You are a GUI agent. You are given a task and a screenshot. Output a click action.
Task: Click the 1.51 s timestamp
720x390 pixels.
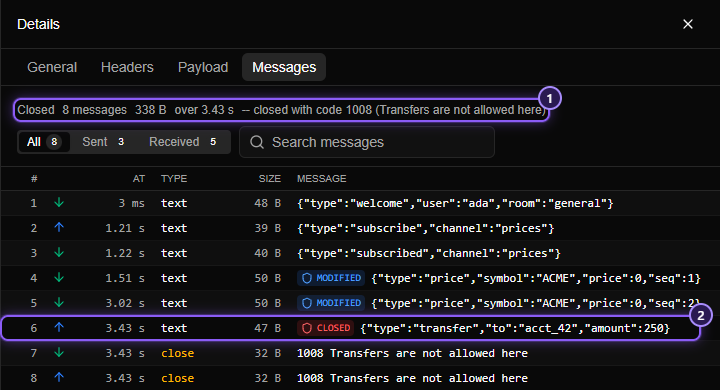pyautogui.click(x=125, y=278)
